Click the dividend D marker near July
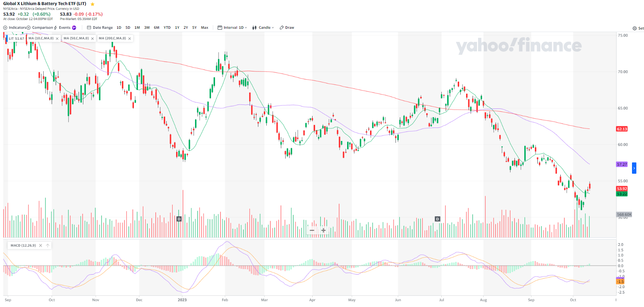 point(437,219)
